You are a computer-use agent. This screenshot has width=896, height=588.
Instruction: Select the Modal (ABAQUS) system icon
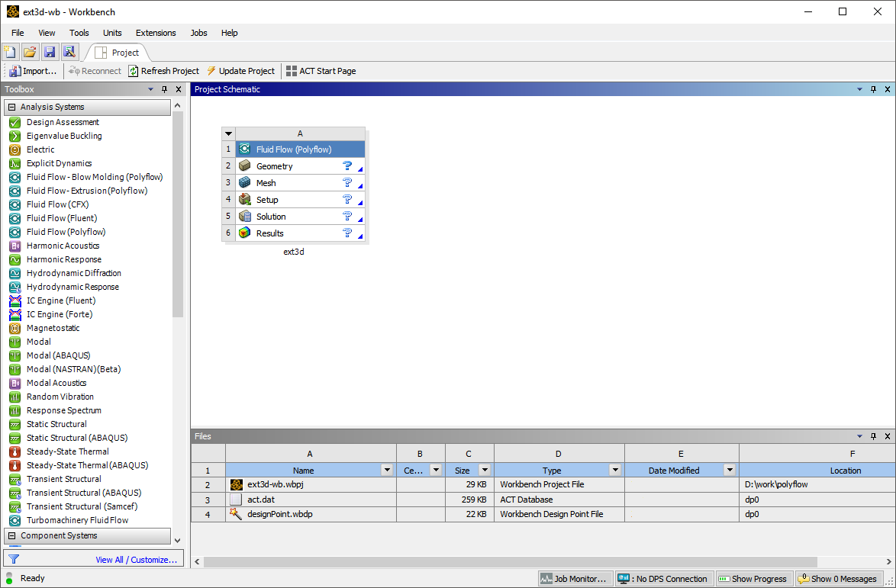coord(15,355)
